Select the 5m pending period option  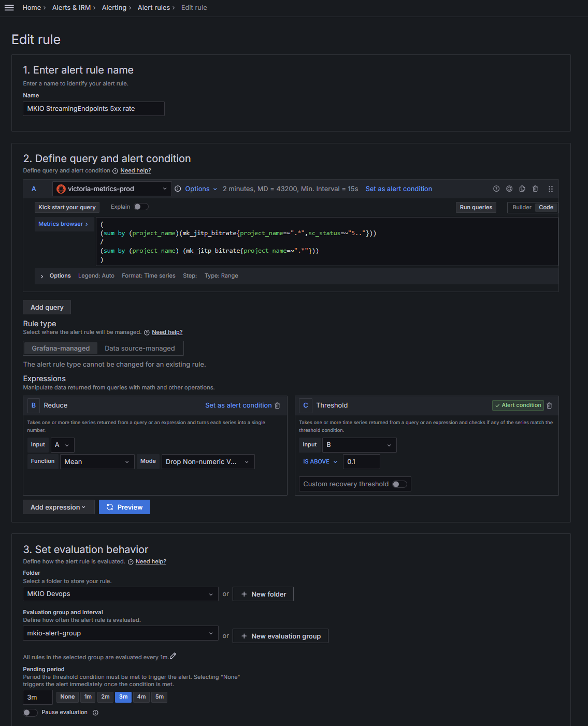pyautogui.click(x=160, y=697)
